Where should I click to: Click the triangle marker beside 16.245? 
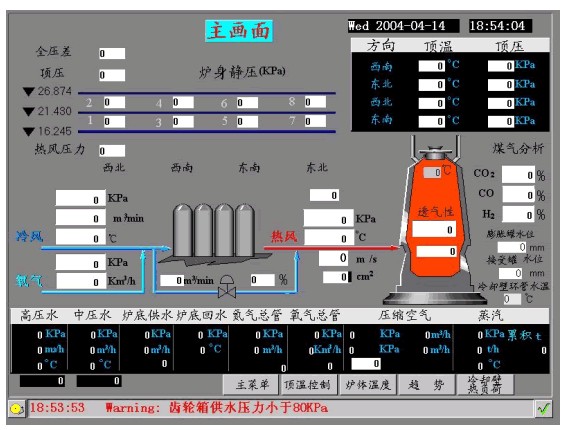pyautogui.click(x=29, y=132)
